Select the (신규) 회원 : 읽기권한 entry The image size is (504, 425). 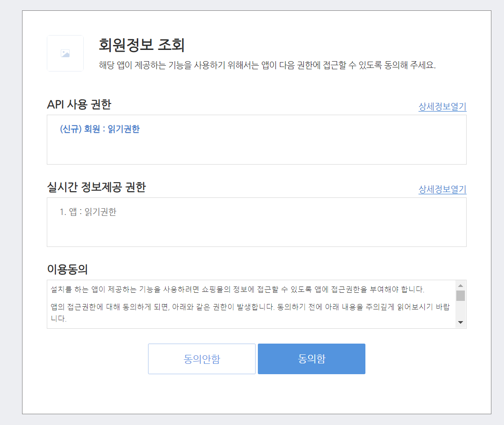99,129
